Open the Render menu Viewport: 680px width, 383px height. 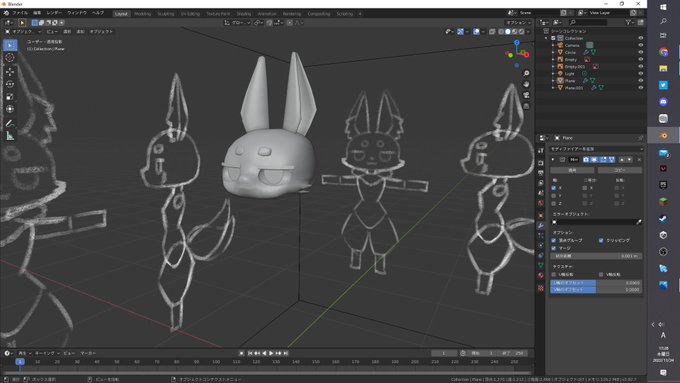click(x=54, y=13)
